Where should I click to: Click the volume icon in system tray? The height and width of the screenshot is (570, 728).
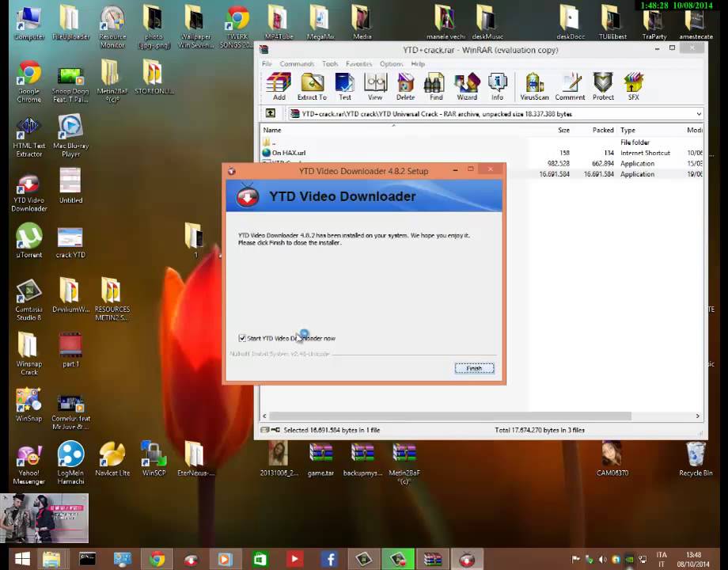(603, 559)
